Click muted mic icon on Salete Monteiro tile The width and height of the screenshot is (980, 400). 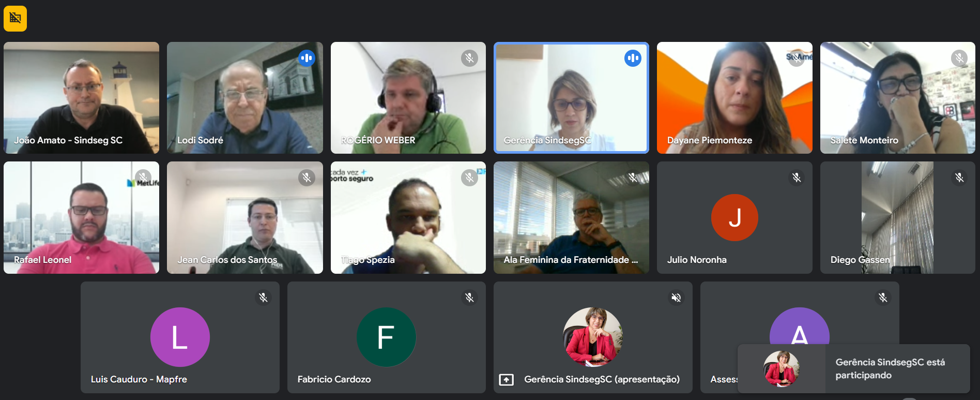point(959,58)
